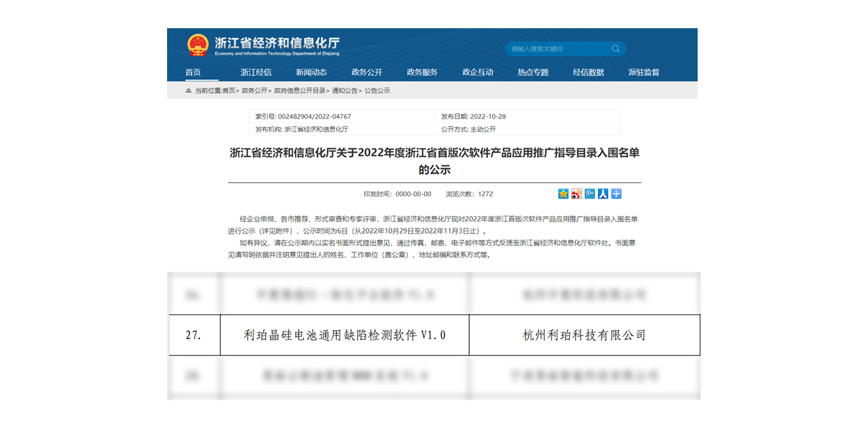This screenshot has height=429, width=868.
Task: Share to Sina Weibo icon
Action: [x=576, y=194]
